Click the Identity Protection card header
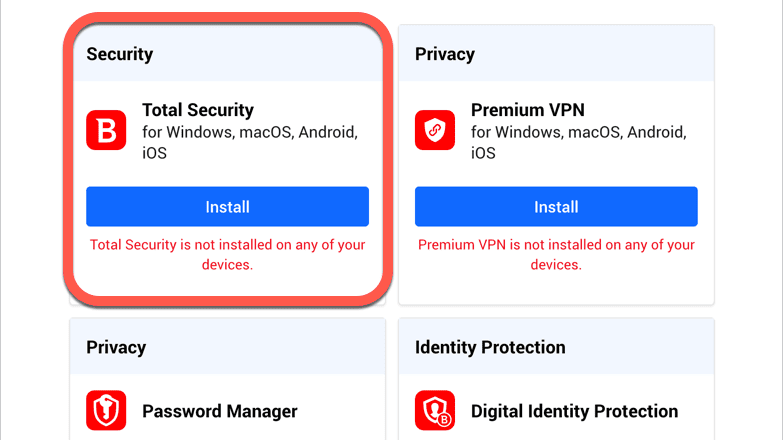Screen dimensions: 783x440 [556, 347]
